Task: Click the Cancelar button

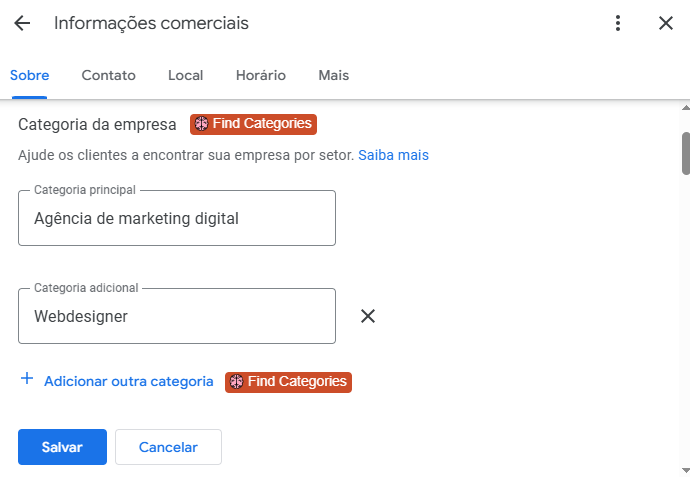Action: (168, 447)
